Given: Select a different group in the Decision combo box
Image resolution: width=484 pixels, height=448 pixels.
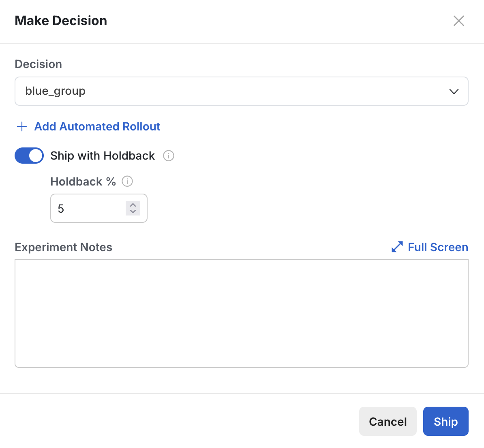Looking at the screenshot, I should tap(242, 91).
